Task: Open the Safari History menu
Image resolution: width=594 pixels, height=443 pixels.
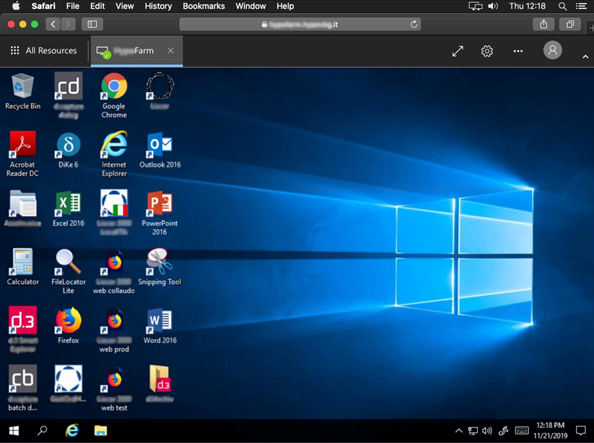Action: [158, 6]
